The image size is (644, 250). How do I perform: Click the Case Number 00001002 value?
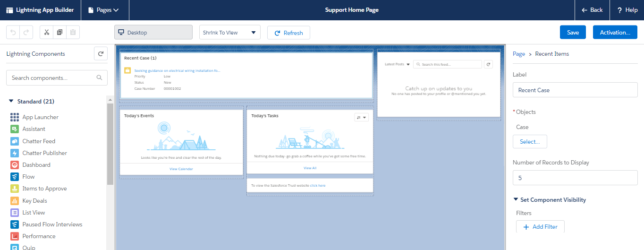point(172,88)
